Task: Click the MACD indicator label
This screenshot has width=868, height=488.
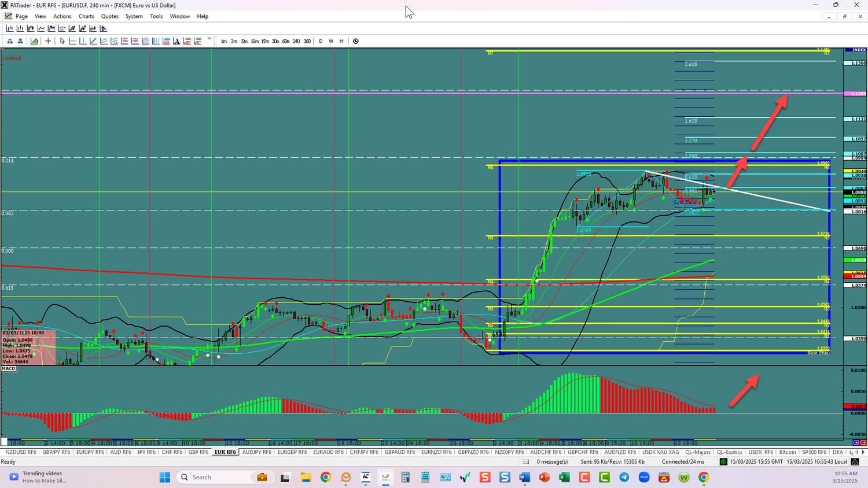Action: tap(9, 368)
